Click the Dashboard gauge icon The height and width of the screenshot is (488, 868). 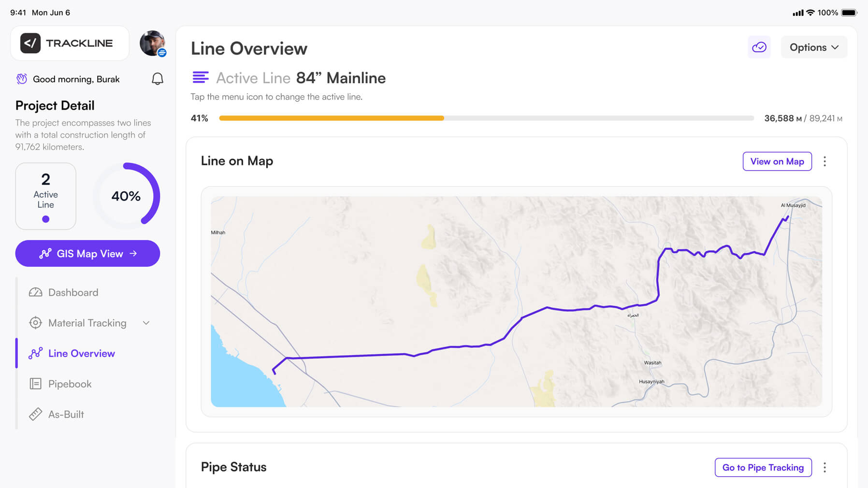point(35,292)
